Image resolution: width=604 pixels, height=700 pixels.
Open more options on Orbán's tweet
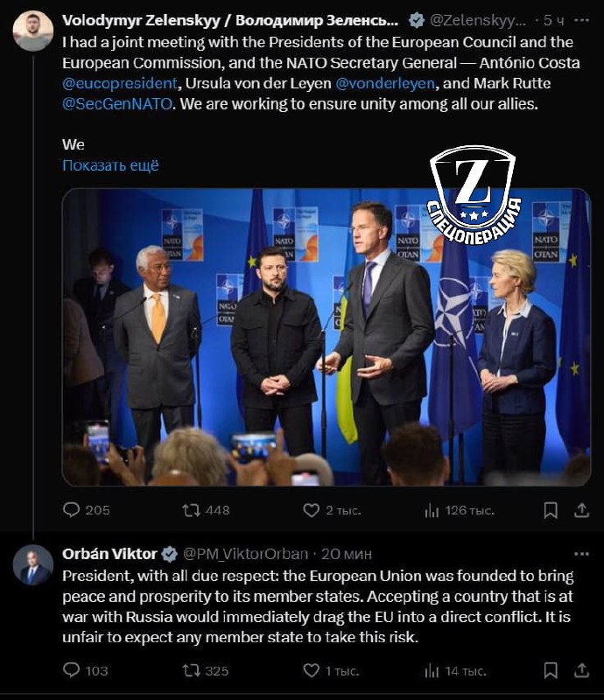[581, 554]
